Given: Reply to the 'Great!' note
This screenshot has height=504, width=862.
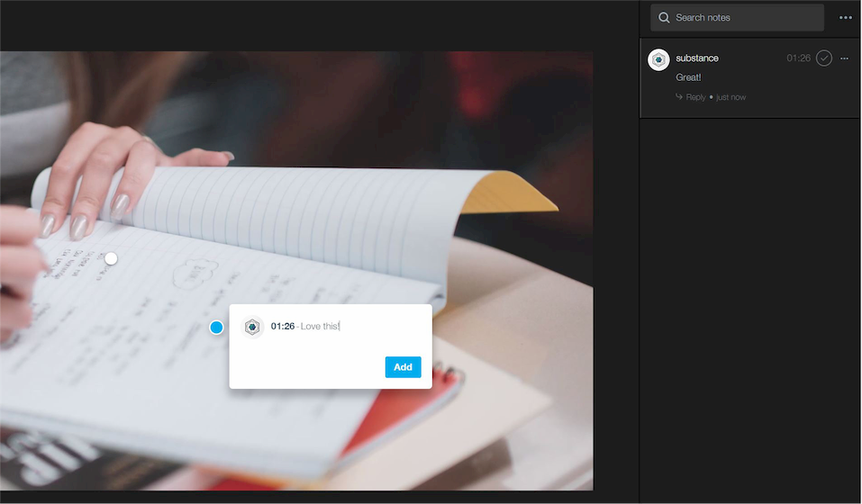Looking at the screenshot, I should [695, 97].
